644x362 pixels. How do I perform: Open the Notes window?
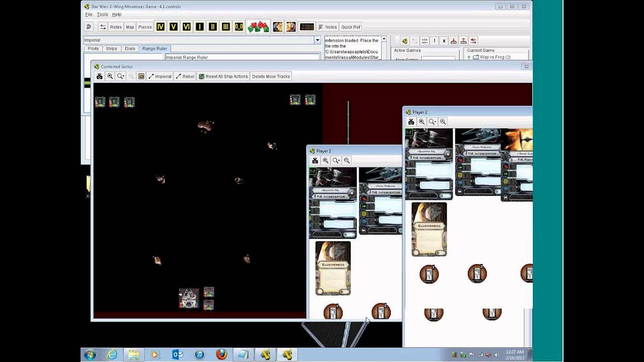328,27
